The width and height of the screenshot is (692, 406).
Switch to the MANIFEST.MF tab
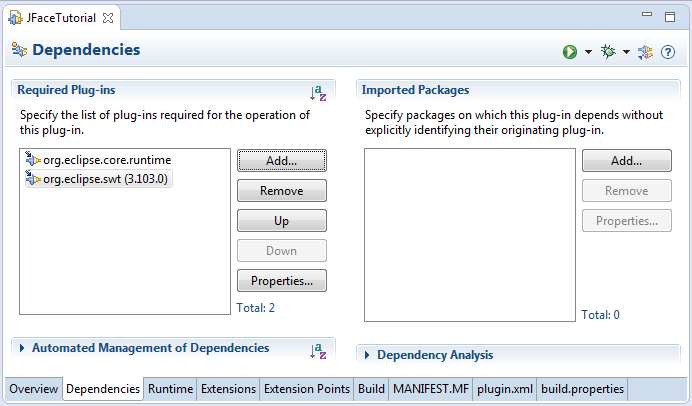click(x=431, y=389)
